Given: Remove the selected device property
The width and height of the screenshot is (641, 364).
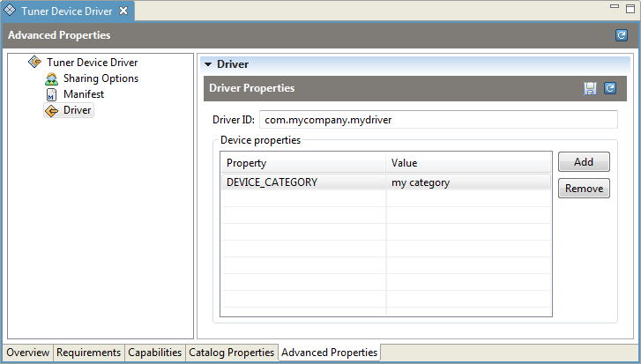Looking at the screenshot, I should click(584, 189).
